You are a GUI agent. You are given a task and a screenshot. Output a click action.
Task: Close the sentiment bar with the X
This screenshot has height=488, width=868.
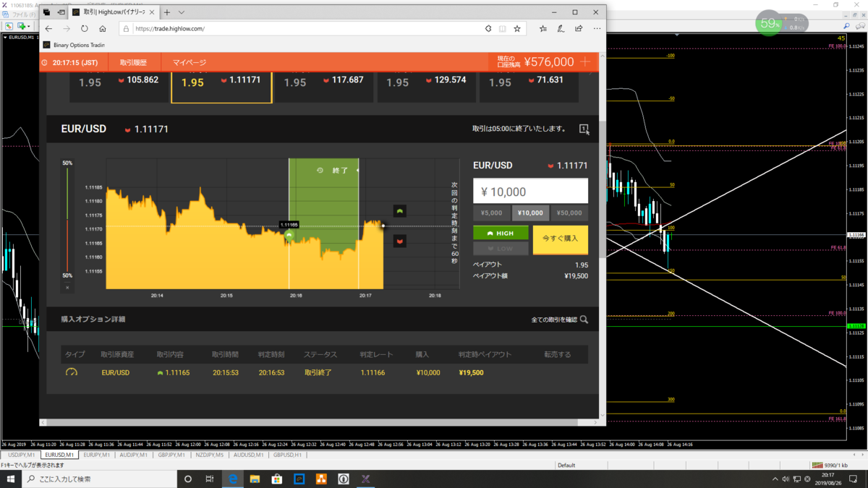[x=67, y=287]
